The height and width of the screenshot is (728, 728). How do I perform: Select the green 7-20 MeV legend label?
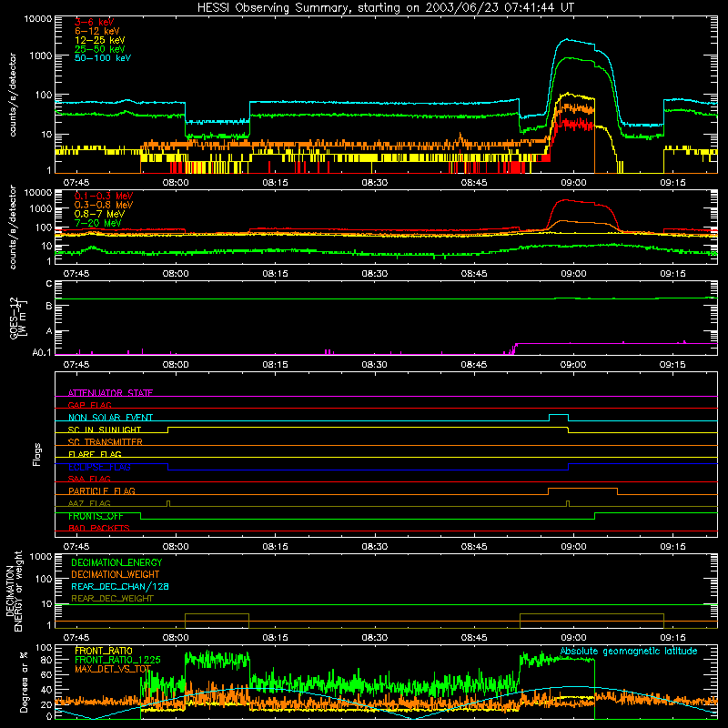(x=97, y=223)
